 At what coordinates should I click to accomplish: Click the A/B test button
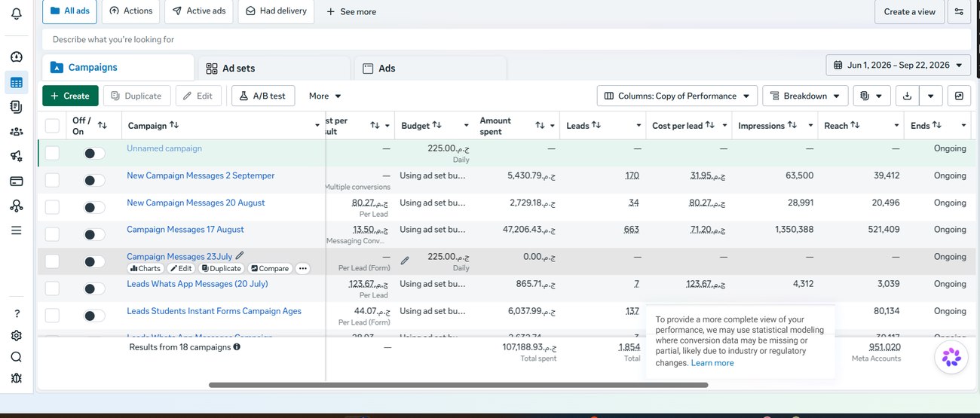[263, 96]
